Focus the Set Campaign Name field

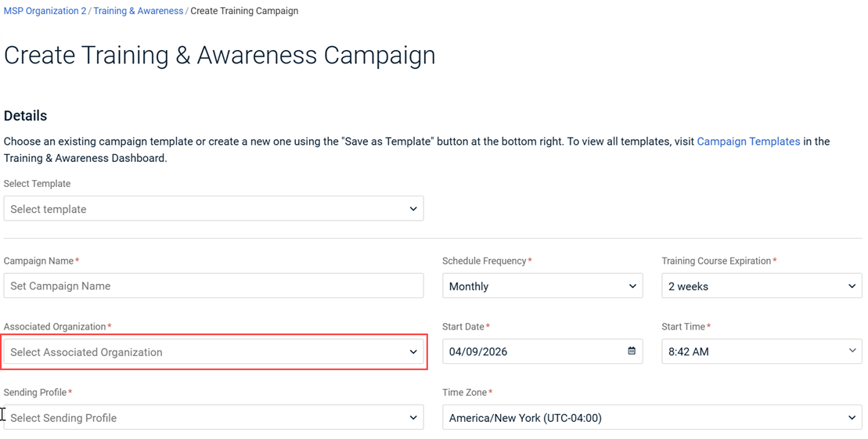(213, 286)
